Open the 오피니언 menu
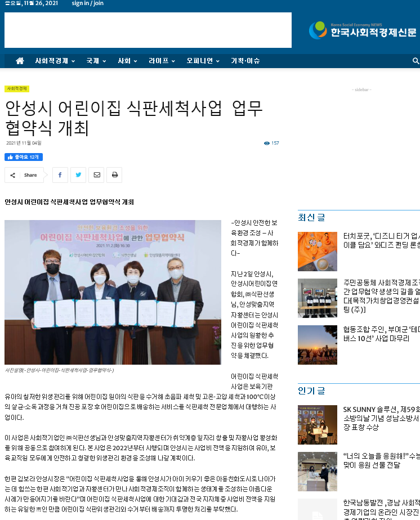The width and height of the screenshot is (420, 520). [x=203, y=61]
